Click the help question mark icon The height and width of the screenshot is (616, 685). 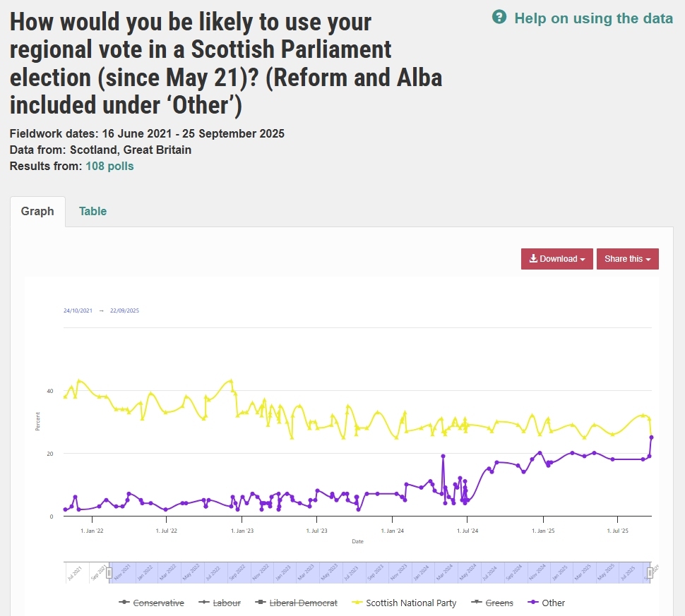pyautogui.click(x=499, y=18)
